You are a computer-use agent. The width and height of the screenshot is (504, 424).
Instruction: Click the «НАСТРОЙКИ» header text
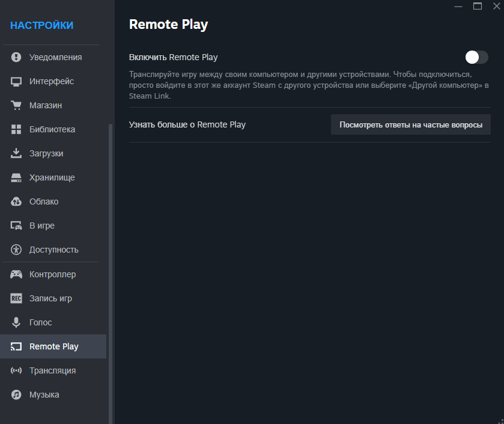click(x=42, y=25)
